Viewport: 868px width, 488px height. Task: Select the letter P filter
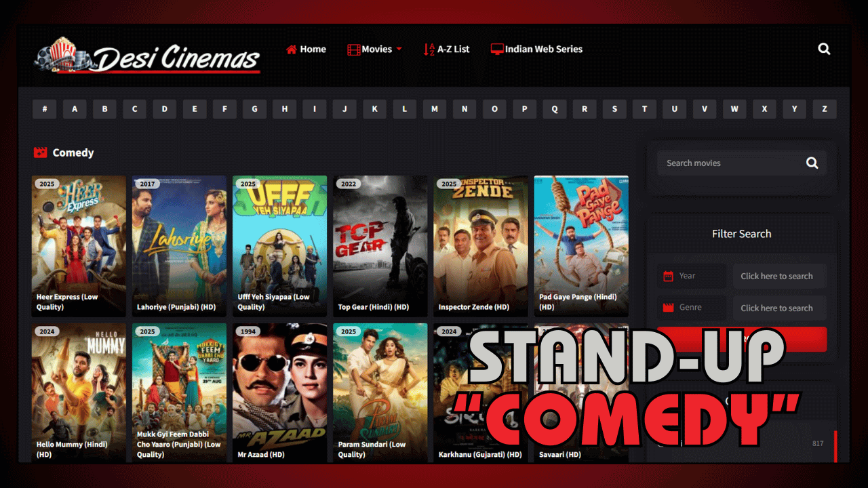[524, 109]
